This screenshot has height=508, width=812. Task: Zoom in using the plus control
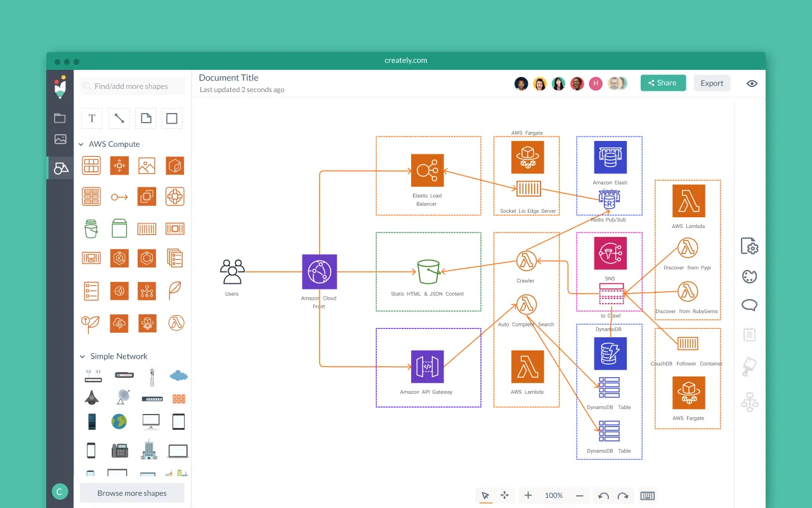pos(528,495)
